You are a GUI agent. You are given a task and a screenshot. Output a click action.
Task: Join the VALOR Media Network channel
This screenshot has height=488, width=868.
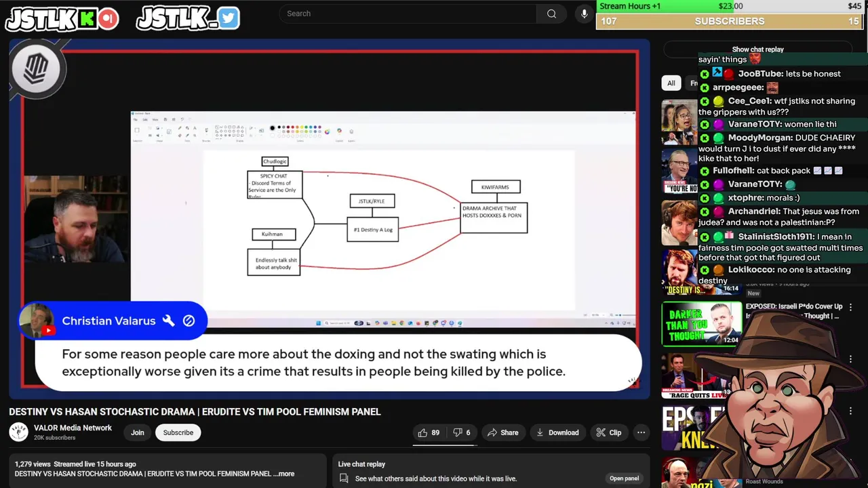point(138,432)
